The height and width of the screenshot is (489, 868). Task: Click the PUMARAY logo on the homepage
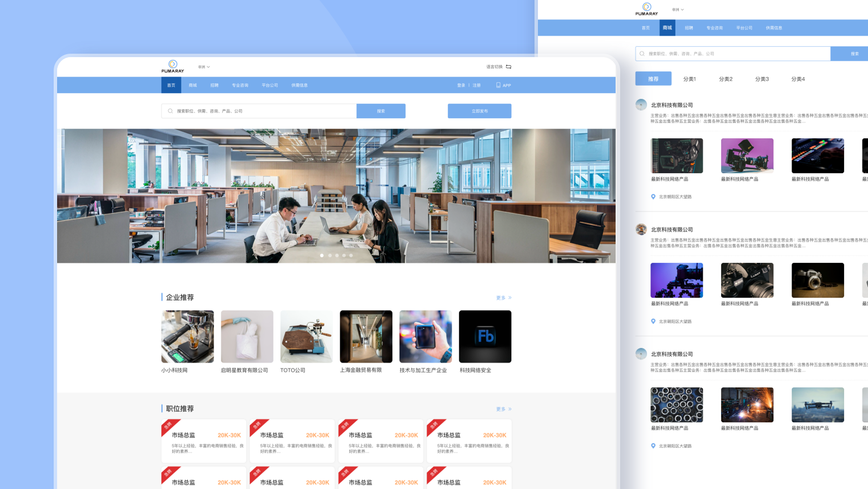point(172,66)
